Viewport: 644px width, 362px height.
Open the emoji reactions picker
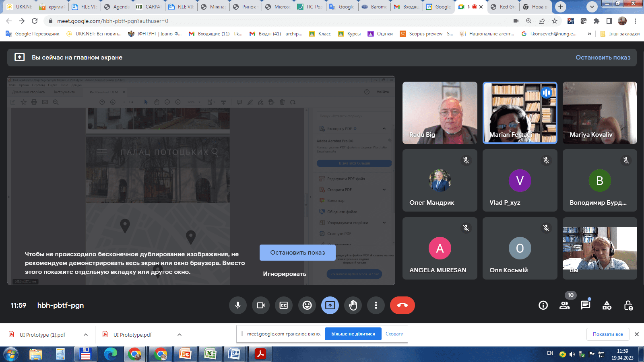[307, 305]
